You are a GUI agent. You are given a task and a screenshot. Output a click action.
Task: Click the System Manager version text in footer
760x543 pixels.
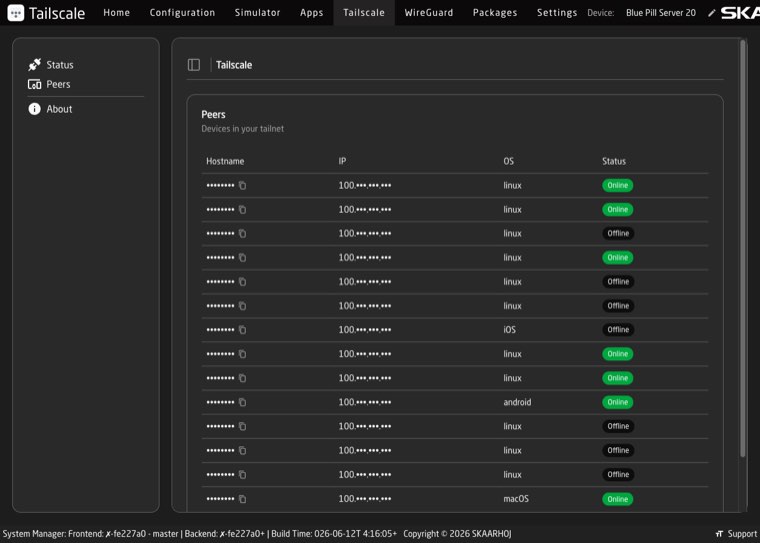(x=199, y=534)
